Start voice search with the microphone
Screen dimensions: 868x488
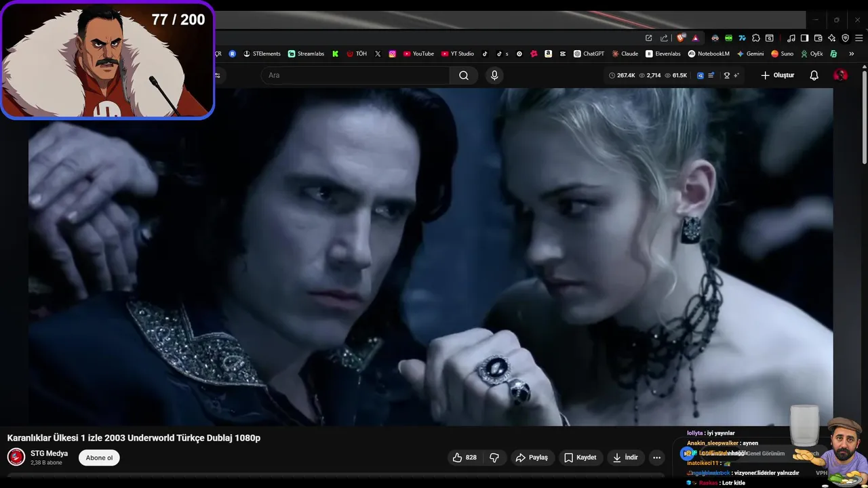[494, 75]
